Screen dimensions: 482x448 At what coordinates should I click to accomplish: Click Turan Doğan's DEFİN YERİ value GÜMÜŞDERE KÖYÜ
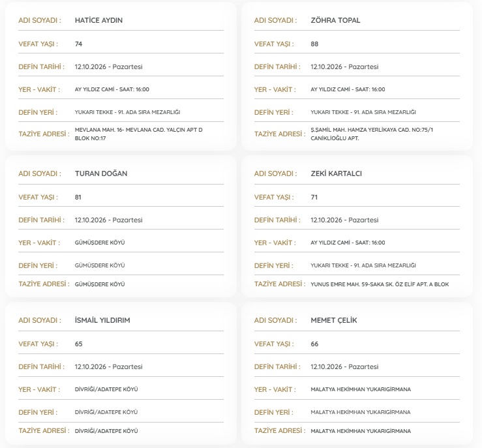(x=100, y=265)
